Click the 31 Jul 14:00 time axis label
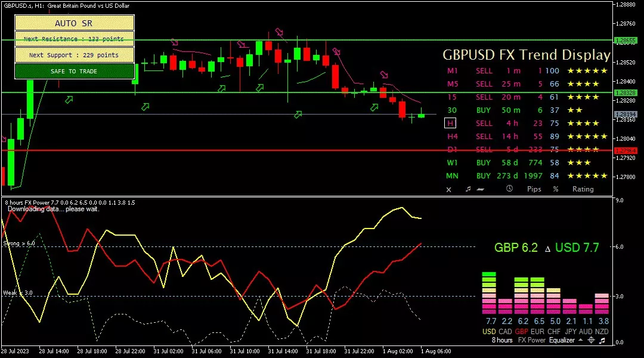This screenshot has height=358, width=644. click(283, 351)
